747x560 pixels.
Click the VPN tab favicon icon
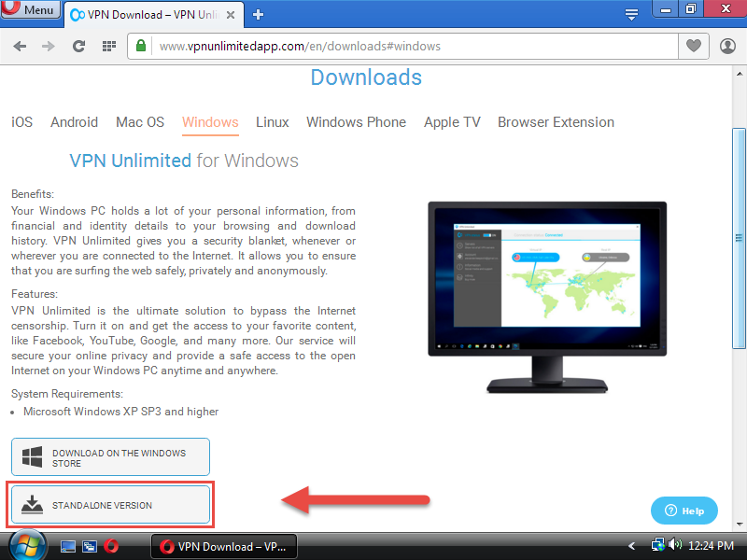tap(78, 15)
